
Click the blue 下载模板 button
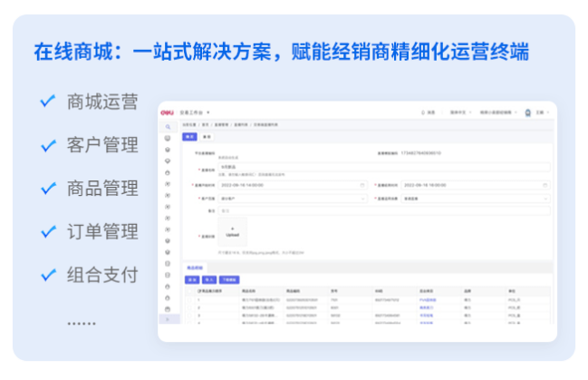(228, 280)
